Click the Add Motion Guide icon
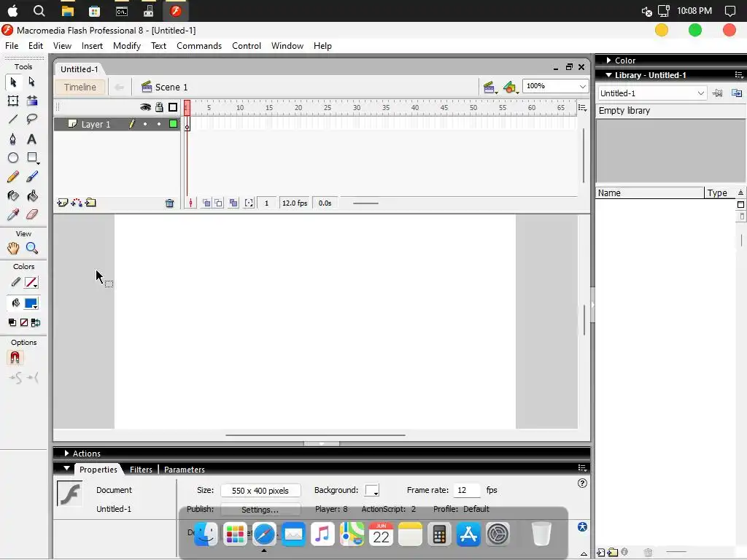747x560 pixels. pos(76,203)
